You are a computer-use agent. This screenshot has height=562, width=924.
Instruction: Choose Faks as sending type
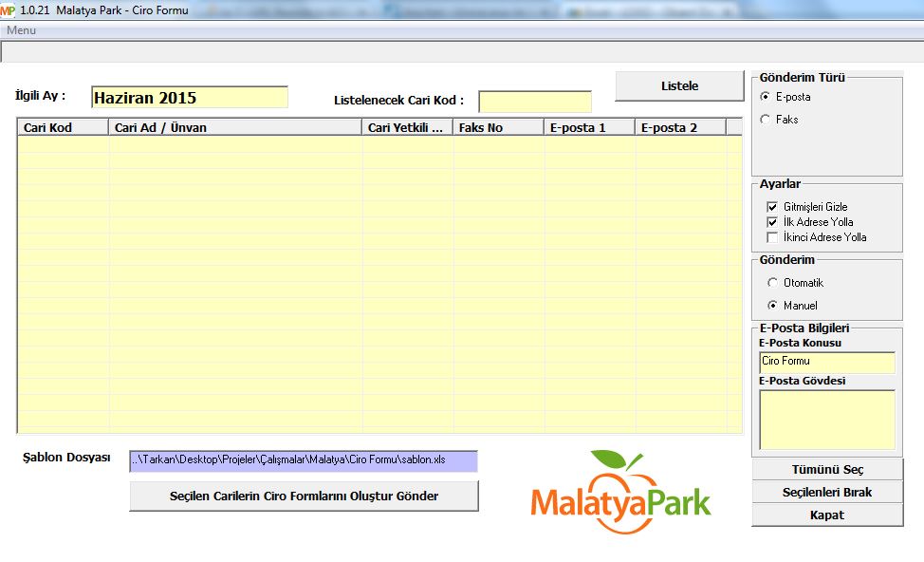(766, 120)
